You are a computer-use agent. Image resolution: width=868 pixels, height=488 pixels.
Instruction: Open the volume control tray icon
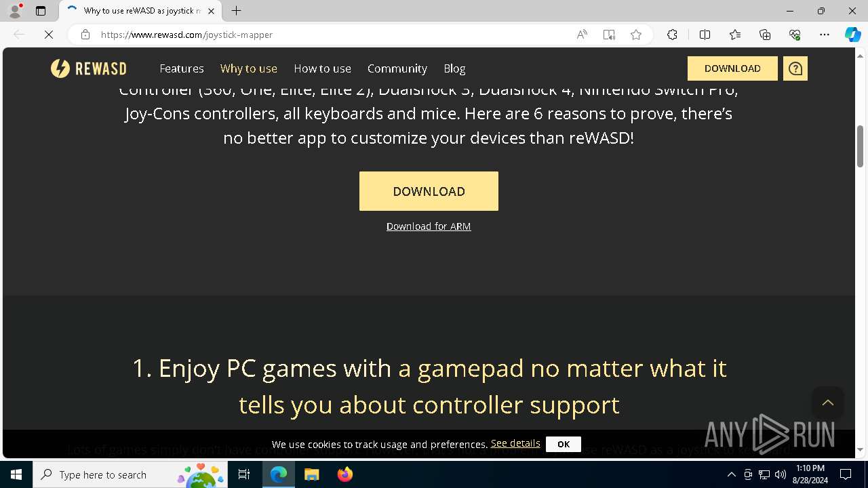pos(781,474)
